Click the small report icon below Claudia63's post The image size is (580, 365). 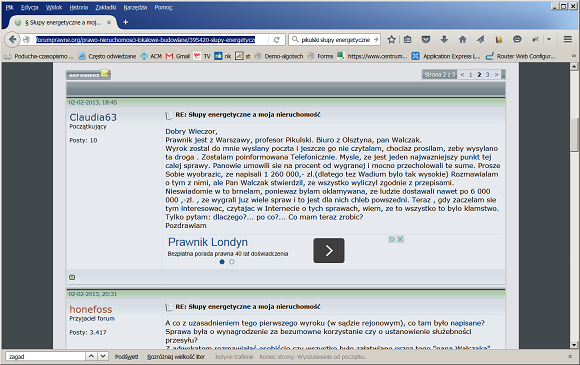tap(72, 277)
